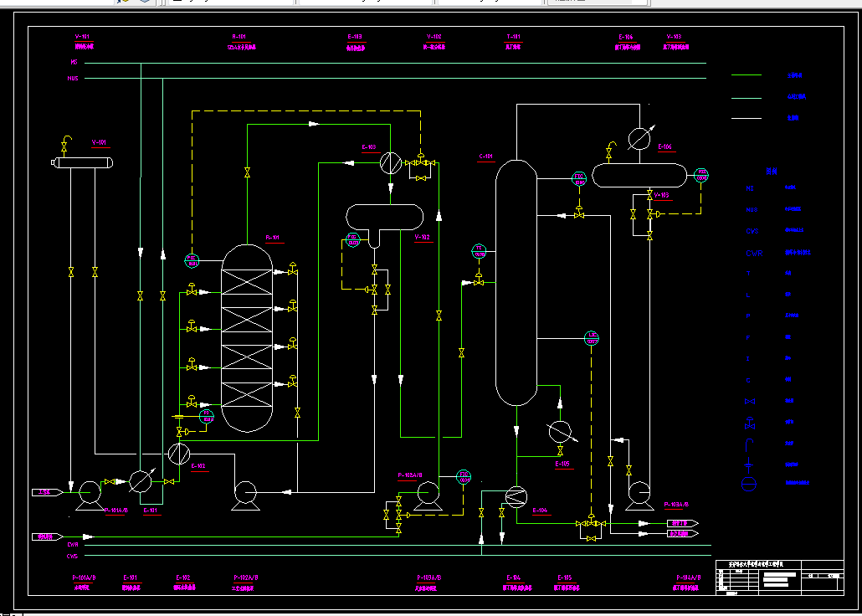Select the E-104 heading in bottom equipment list
This screenshot has height=616, width=862.
tap(514, 577)
